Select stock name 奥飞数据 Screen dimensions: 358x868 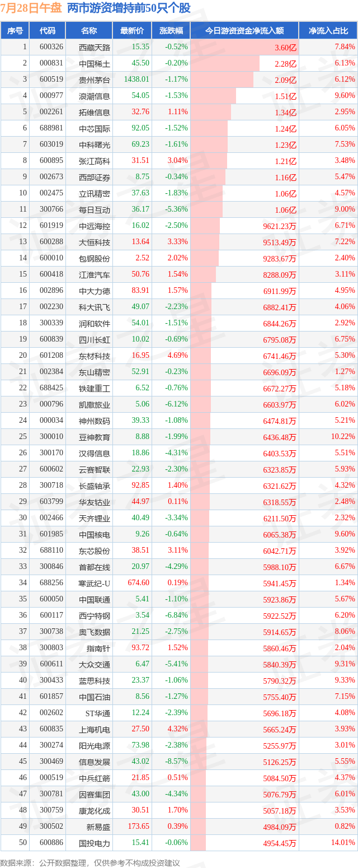tap(95, 632)
